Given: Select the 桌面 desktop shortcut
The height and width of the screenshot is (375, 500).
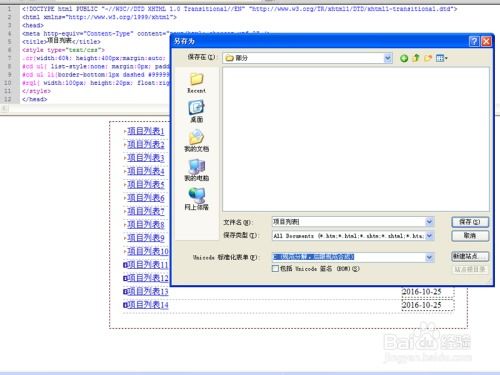Looking at the screenshot, I should 197,112.
